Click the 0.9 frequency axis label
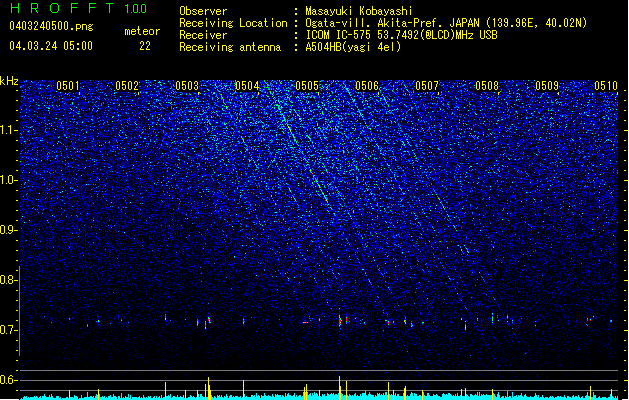Viewport: 629px width, 400px height. 9,230
